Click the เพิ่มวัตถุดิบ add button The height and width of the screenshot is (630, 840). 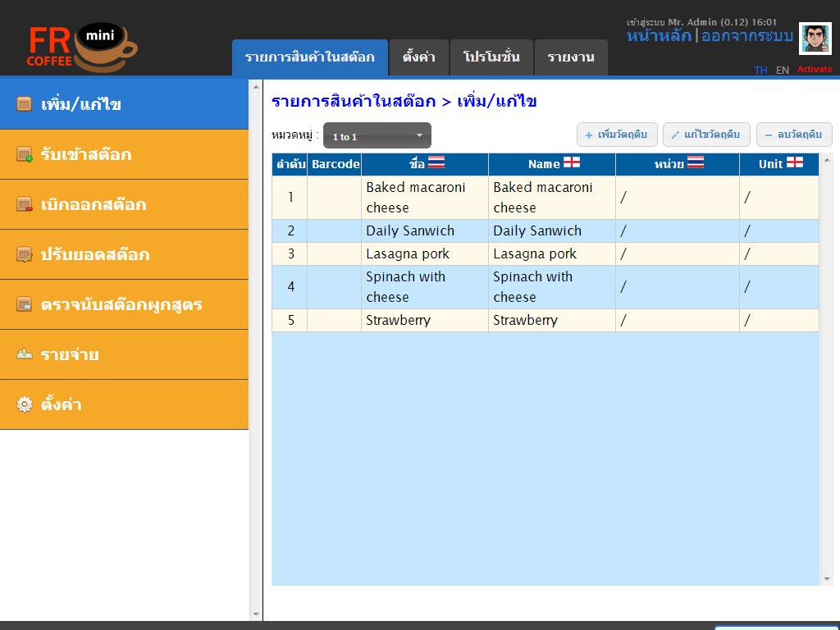(617, 135)
